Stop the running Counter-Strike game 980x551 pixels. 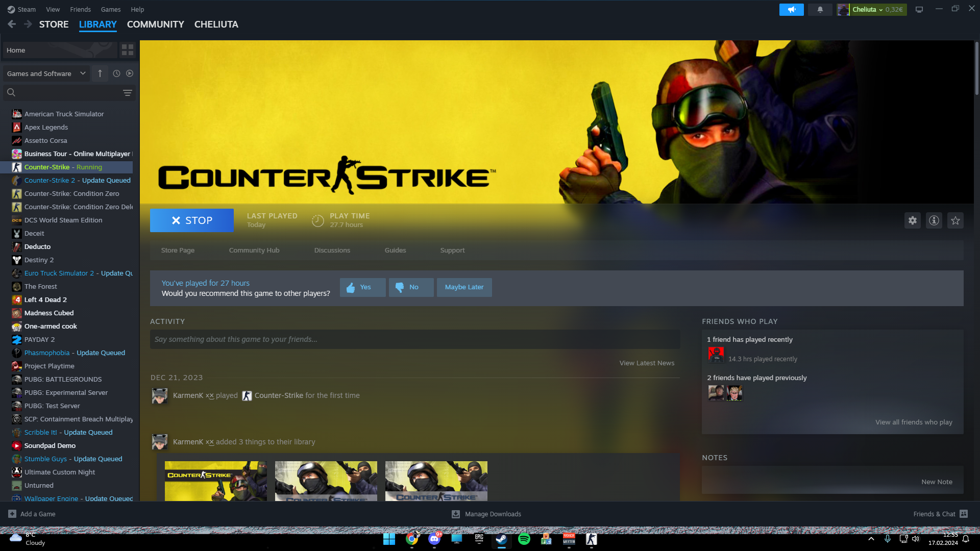tap(191, 220)
